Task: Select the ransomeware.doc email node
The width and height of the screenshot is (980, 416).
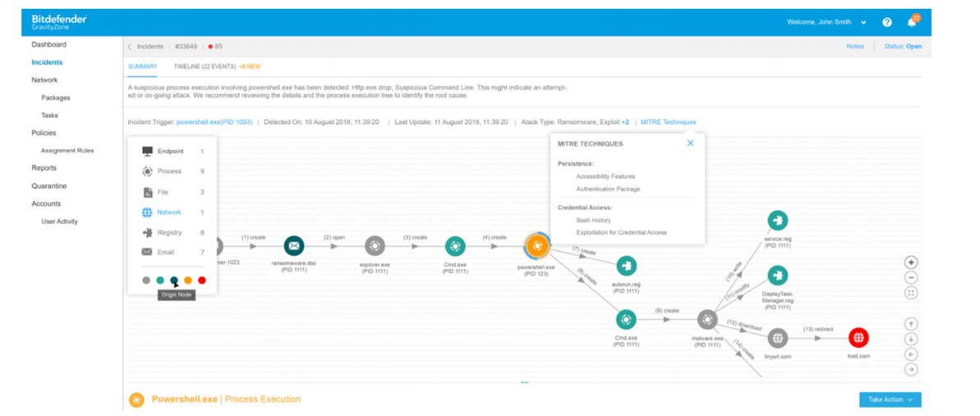Action: click(294, 246)
